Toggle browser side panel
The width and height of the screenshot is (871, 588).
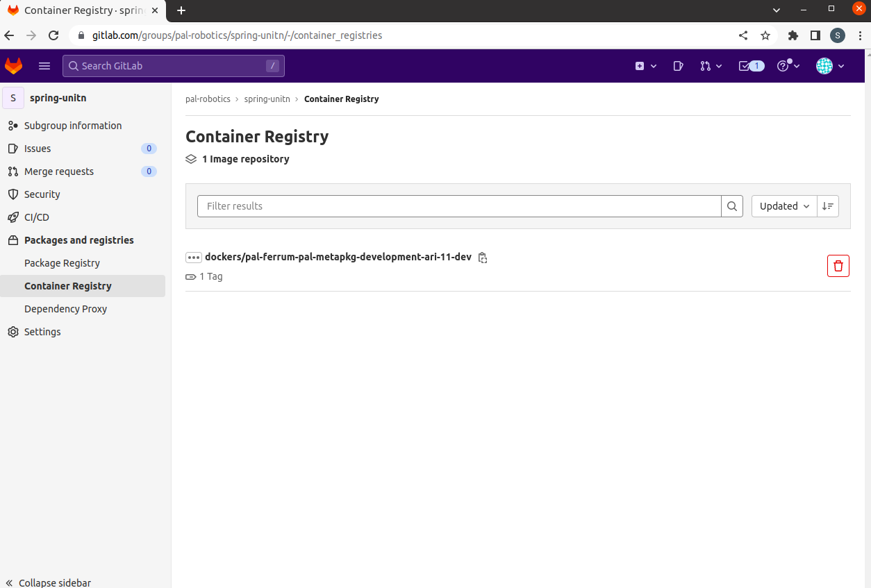tap(815, 35)
